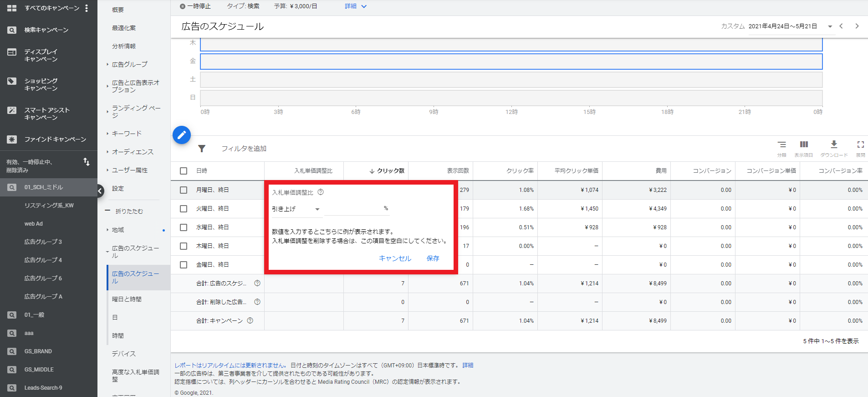Viewport: 868px width, 397px height.
Task: Select 曜日と時間 in the schedule submenu
Action: point(127,299)
